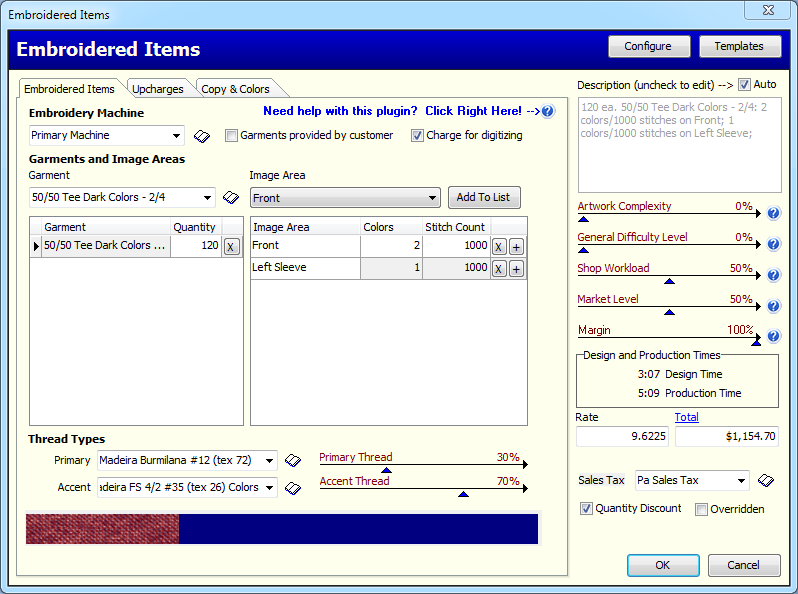
Task: Click the book icon beside Primary Machine dropdown
Action: (x=202, y=136)
